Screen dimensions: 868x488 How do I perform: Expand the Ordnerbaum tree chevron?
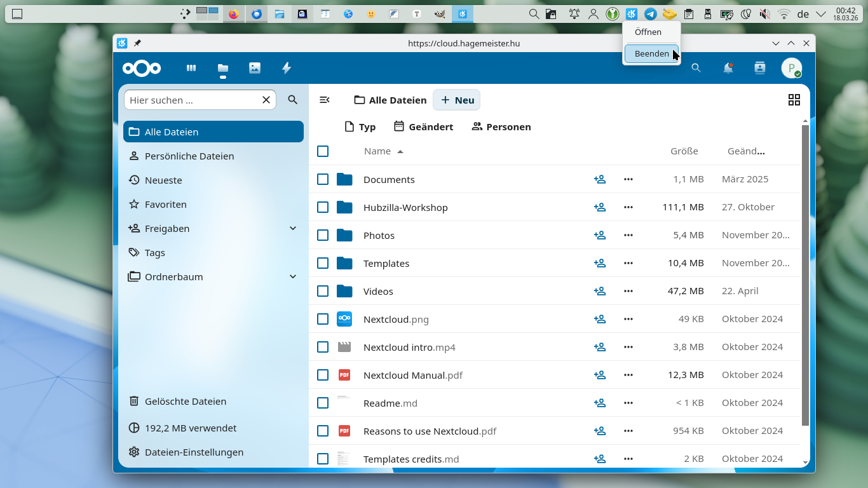293,276
